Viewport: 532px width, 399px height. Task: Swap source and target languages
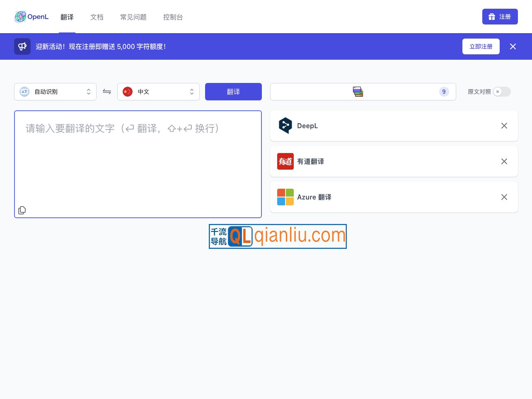tap(107, 92)
